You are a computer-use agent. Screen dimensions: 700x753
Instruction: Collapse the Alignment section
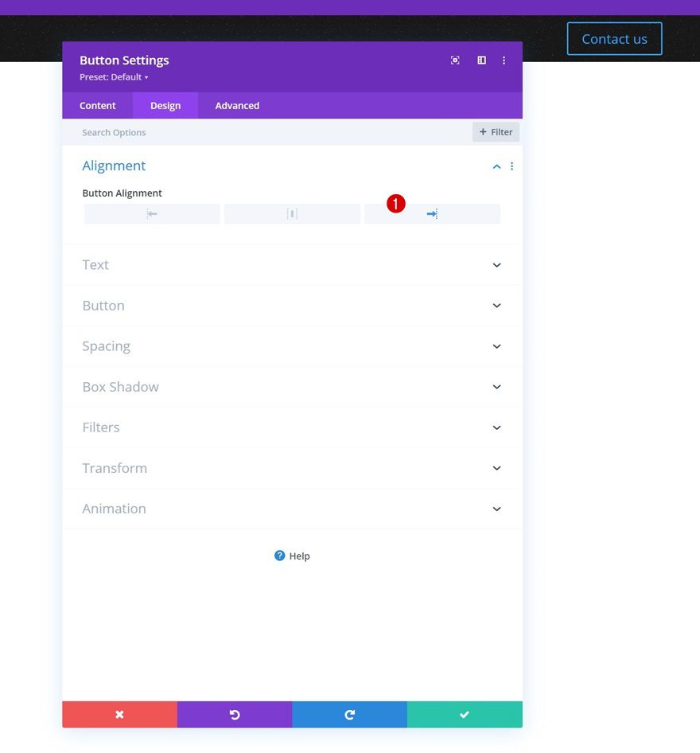(496, 166)
